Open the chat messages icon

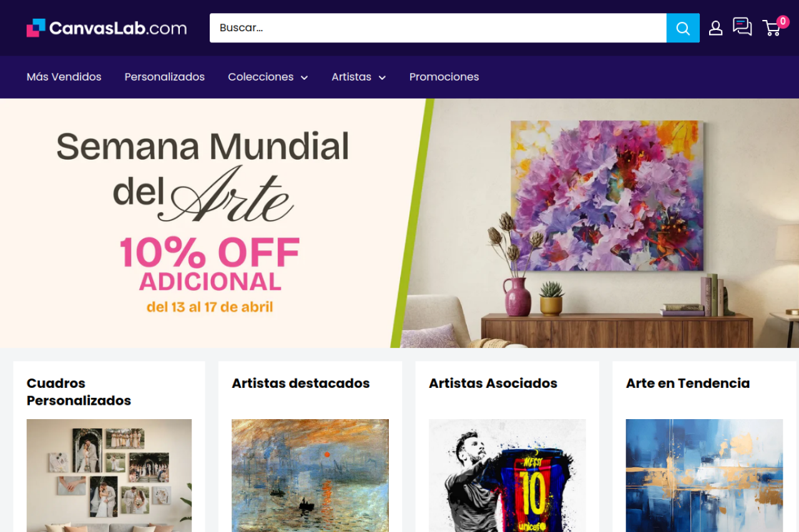click(x=742, y=27)
